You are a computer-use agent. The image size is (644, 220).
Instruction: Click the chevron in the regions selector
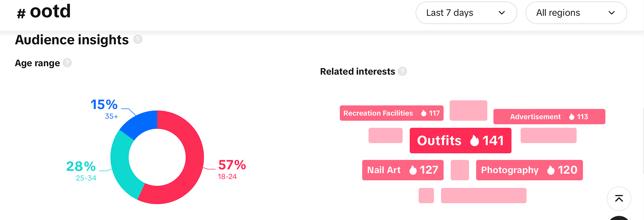coord(611,13)
